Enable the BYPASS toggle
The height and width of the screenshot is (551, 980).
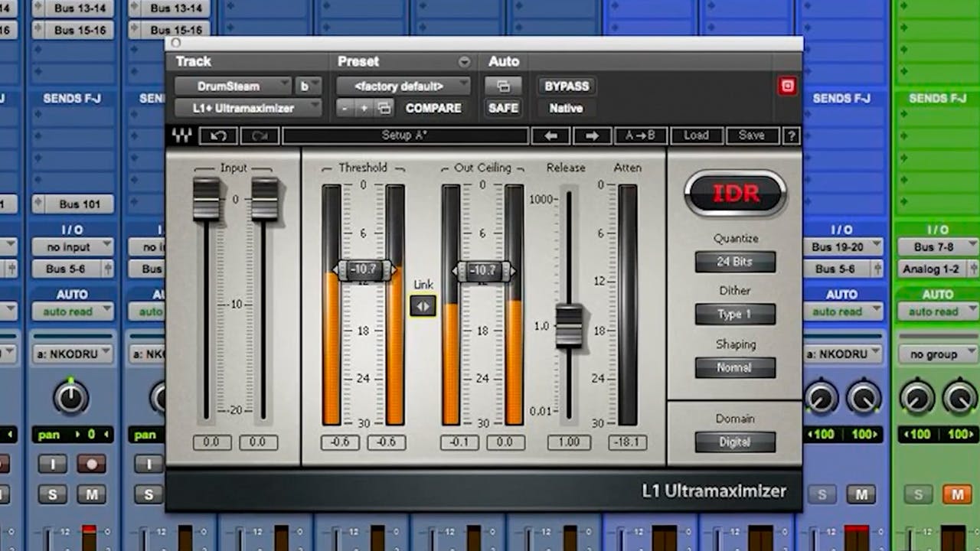(566, 86)
